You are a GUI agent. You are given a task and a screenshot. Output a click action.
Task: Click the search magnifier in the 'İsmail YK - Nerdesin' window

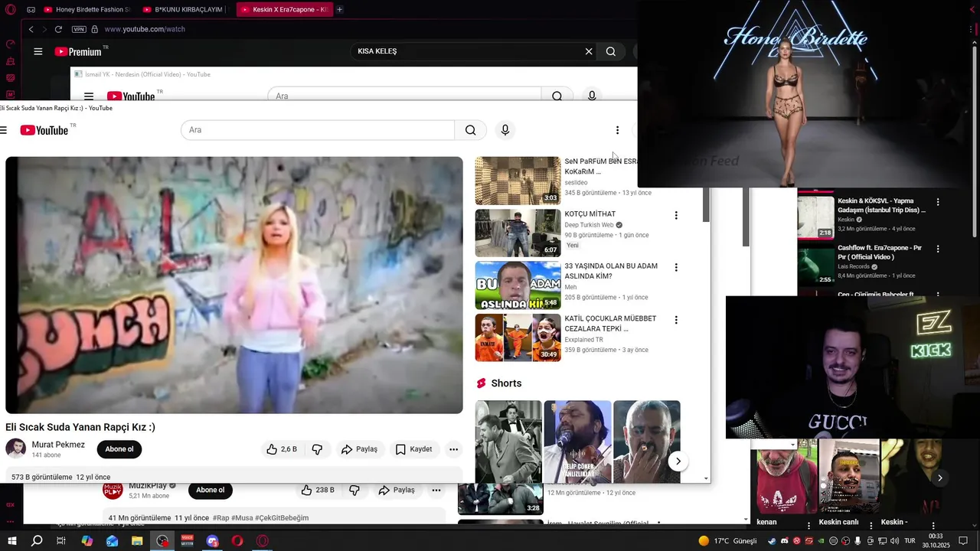557,96
